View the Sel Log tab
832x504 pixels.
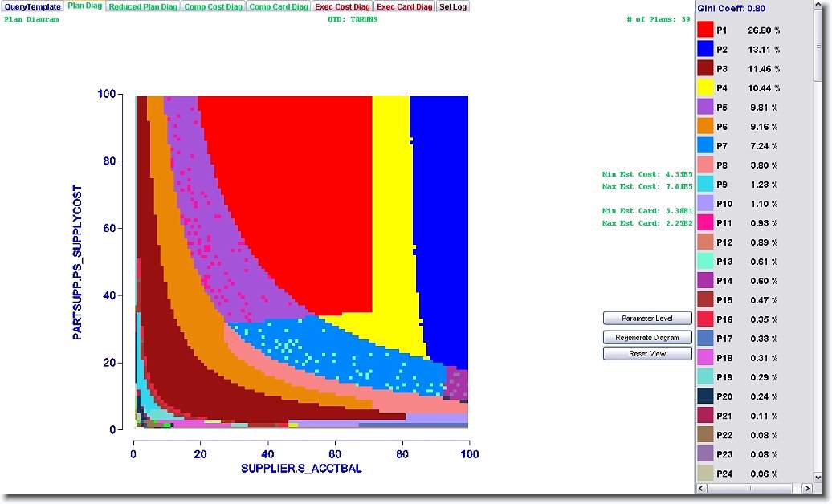453,6
